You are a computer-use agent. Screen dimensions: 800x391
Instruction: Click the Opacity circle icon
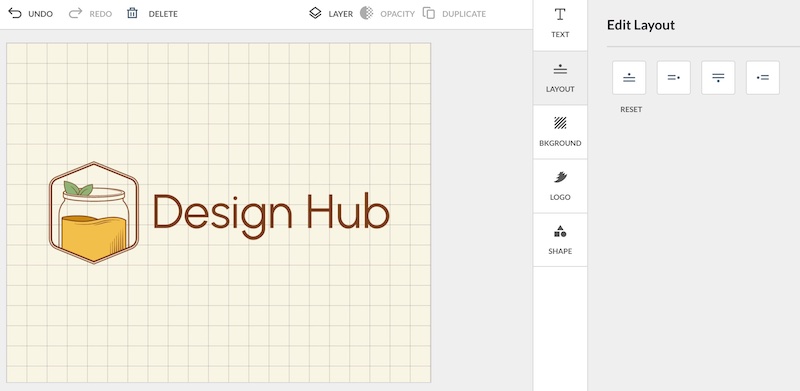366,13
